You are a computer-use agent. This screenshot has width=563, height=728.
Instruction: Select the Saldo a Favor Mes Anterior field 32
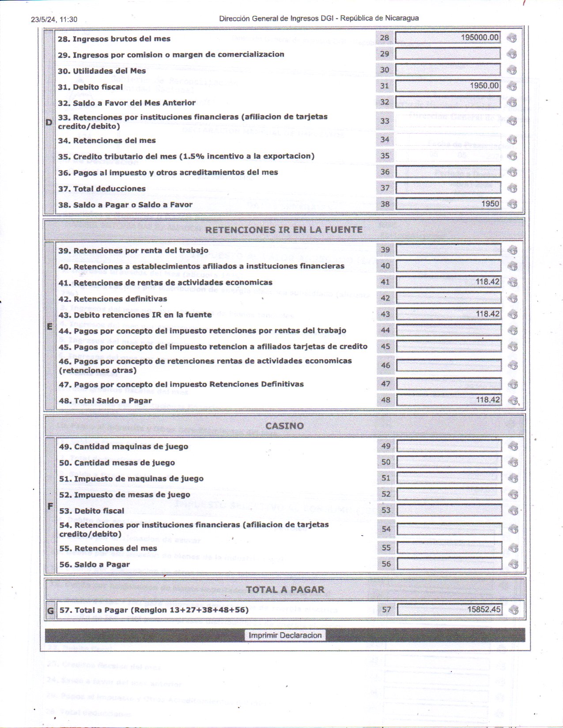(x=448, y=102)
